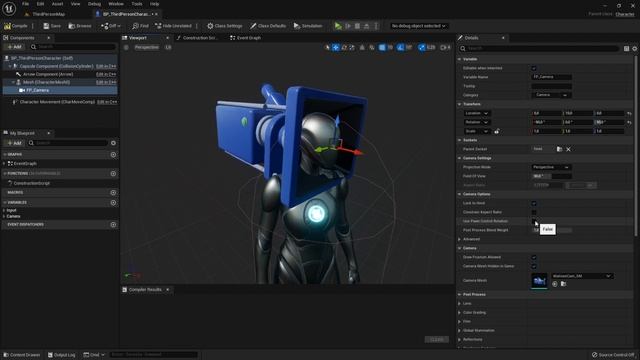The width and height of the screenshot is (640, 360).
Task: Toggle Lock to Hmd checkbox
Action: pyautogui.click(x=534, y=203)
